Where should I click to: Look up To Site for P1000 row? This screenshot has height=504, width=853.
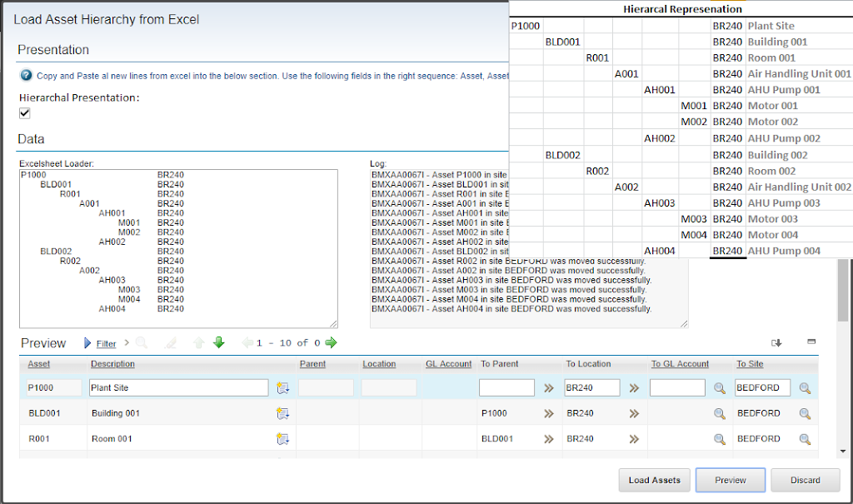806,388
